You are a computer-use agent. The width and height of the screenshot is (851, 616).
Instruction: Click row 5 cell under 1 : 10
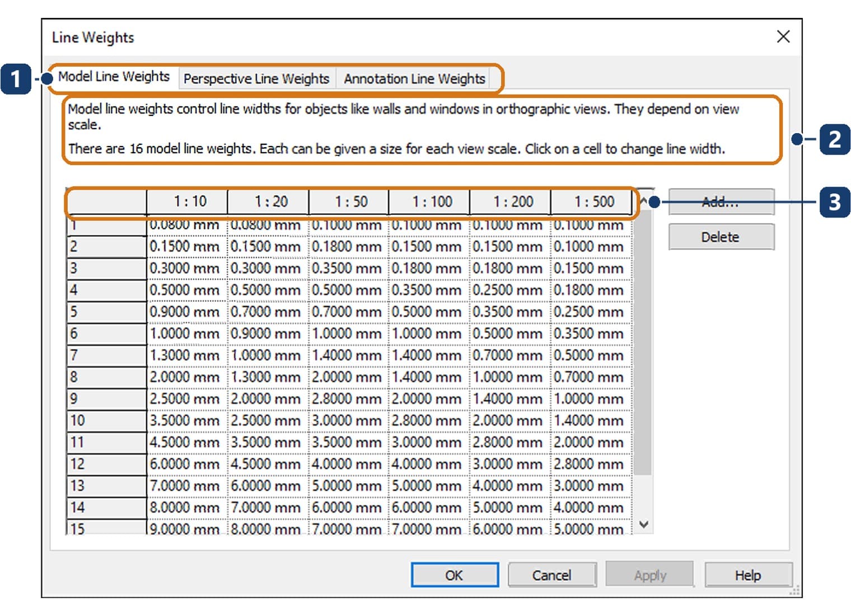[x=187, y=312]
